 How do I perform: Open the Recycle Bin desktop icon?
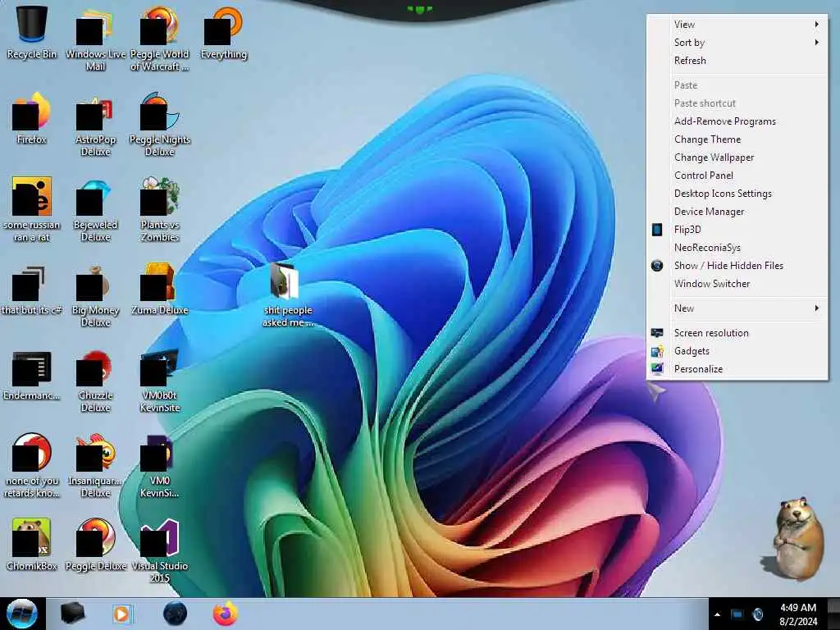pos(32,32)
